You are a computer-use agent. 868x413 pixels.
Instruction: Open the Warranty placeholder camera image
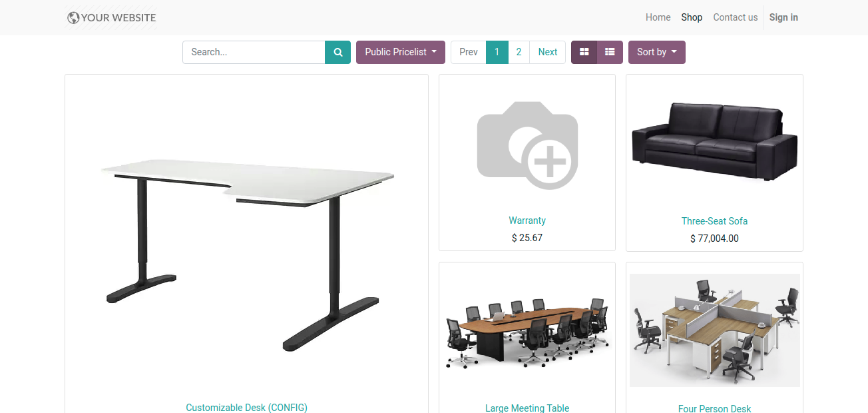(527, 145)
